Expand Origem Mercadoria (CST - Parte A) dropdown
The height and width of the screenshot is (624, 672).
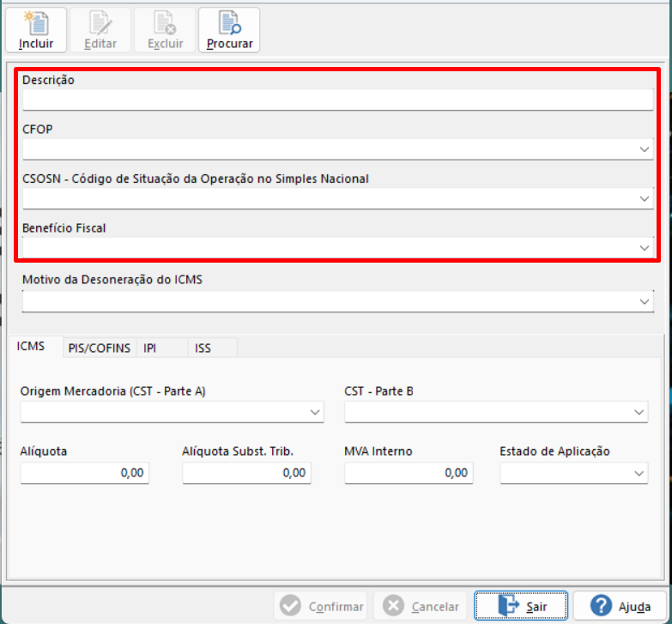click(172, 412)
